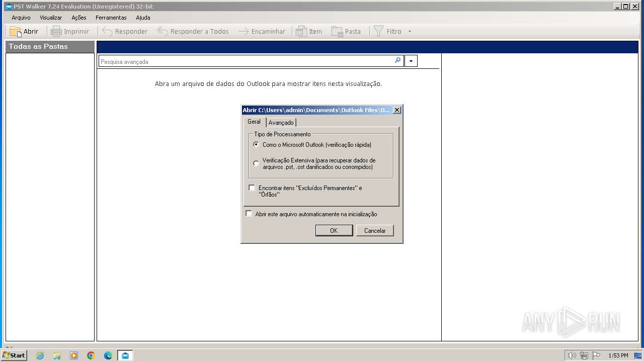Click the Pasta folder toolbar icon

coord(337,31)
